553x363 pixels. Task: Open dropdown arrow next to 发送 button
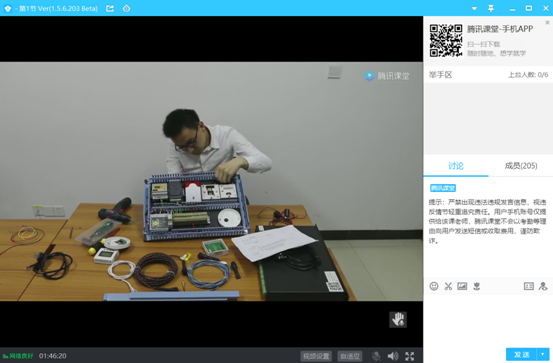[x=543, y=354]
